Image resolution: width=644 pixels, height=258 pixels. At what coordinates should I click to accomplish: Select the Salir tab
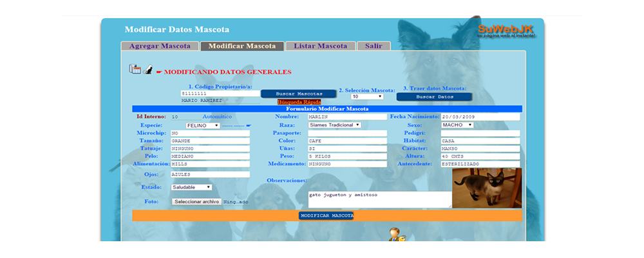(x=374, y=46)
